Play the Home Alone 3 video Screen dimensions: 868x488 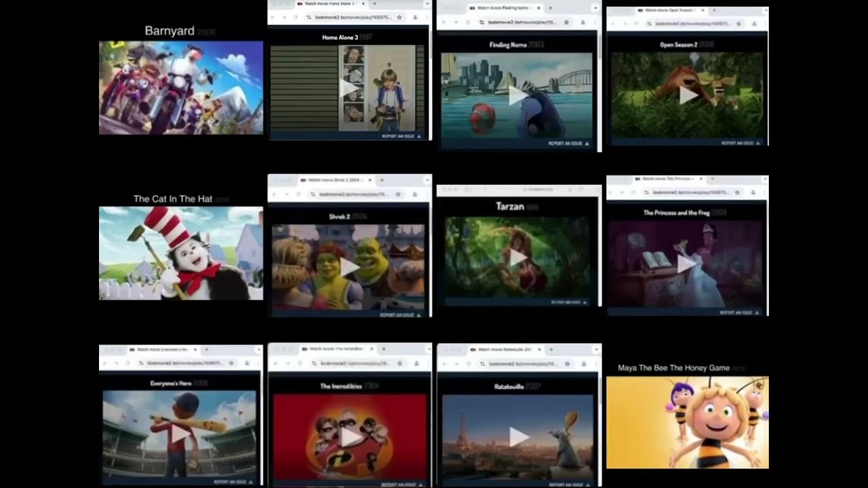tap(349, 88)
